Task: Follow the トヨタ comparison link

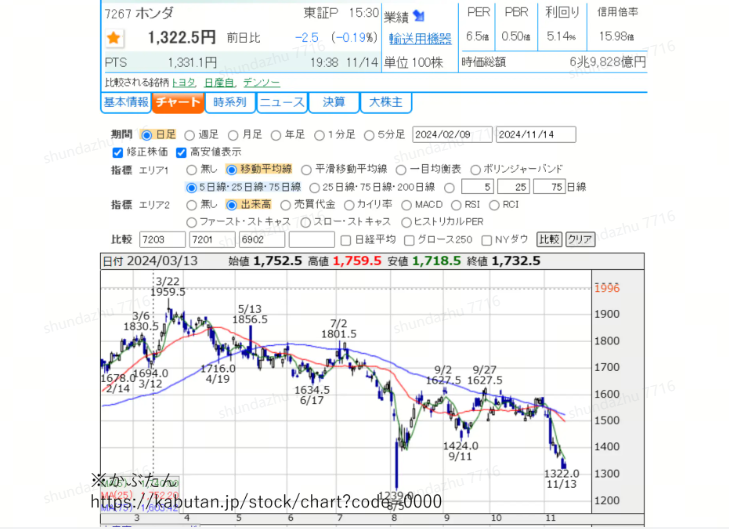Action: [x=184, y=83]
